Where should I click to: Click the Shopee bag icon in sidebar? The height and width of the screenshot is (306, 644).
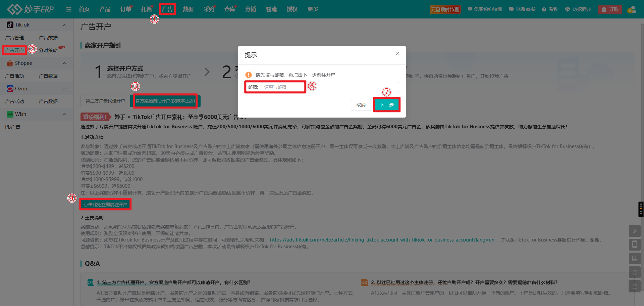click(x=10, y=63)
